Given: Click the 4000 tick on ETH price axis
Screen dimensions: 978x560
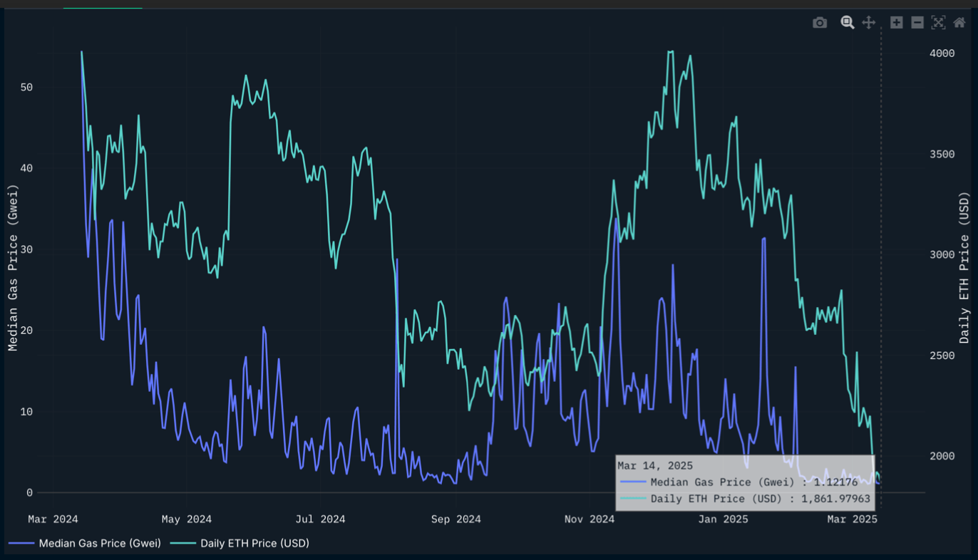Looking at the screenshot, I should (941, 53).
